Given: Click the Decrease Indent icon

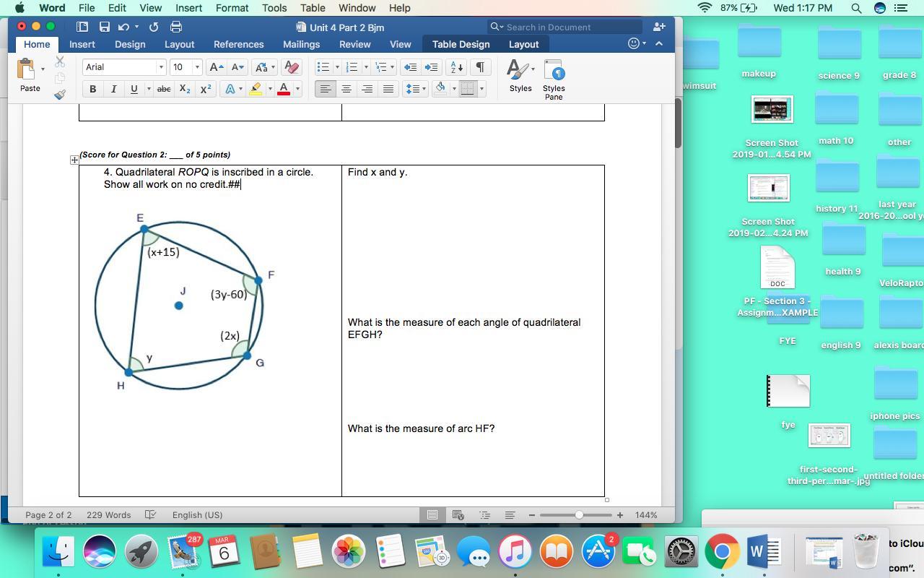Looking at the screenshot, I should (410, 67).
